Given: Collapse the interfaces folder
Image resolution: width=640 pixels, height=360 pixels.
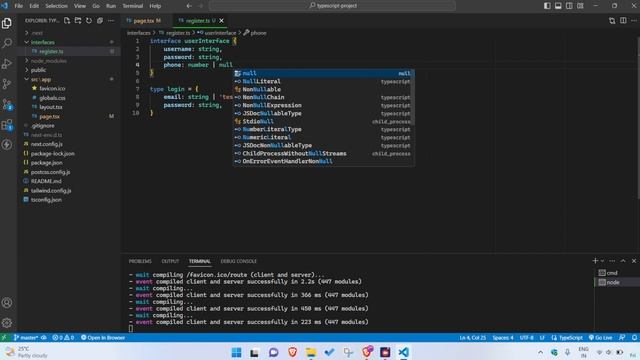Looking at the screenshot, I should click(69, 42).
